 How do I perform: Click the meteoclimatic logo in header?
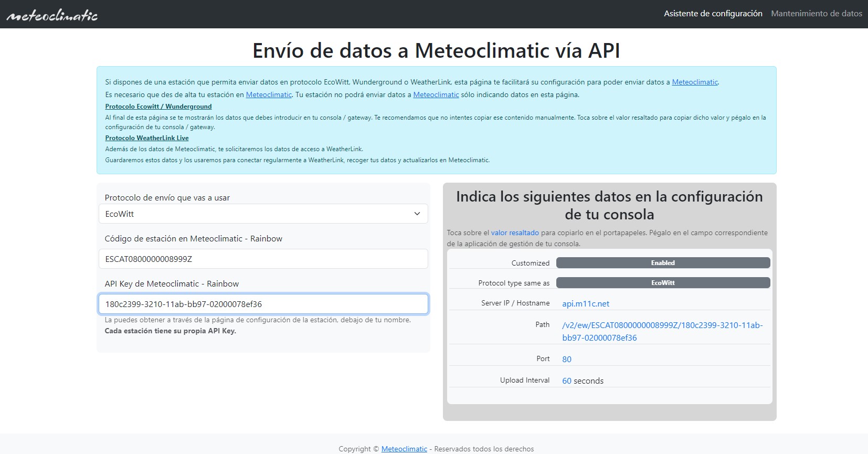click(52, 15)
